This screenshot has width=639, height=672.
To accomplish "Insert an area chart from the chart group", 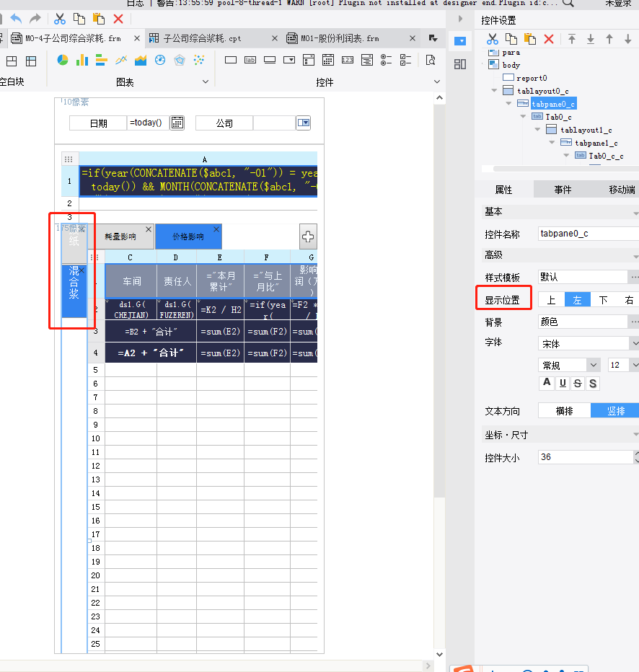I will tap(141, 60).
